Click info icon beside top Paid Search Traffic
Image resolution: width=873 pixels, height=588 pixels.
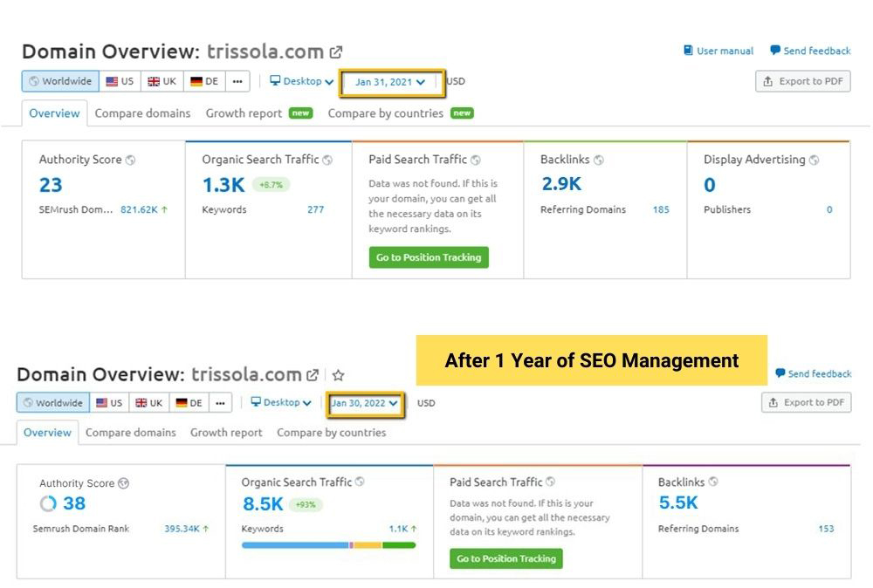pyautogui.click(x=476, y=161)
